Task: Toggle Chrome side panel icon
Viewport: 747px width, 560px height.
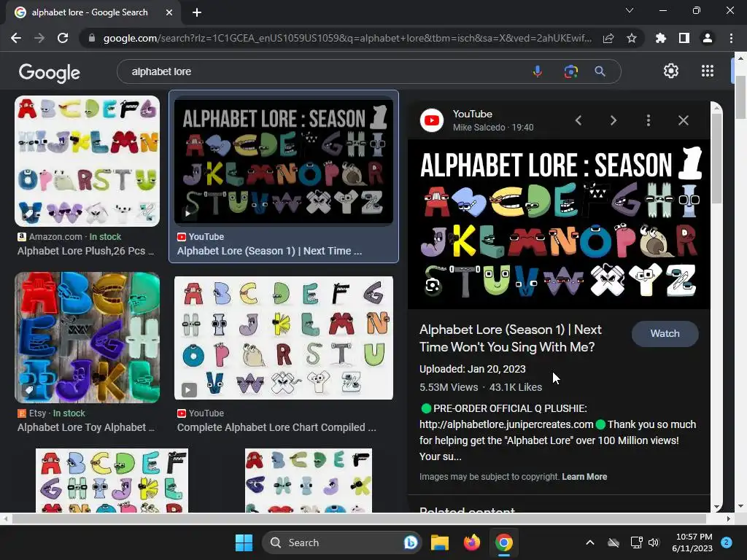Action: 684,38
